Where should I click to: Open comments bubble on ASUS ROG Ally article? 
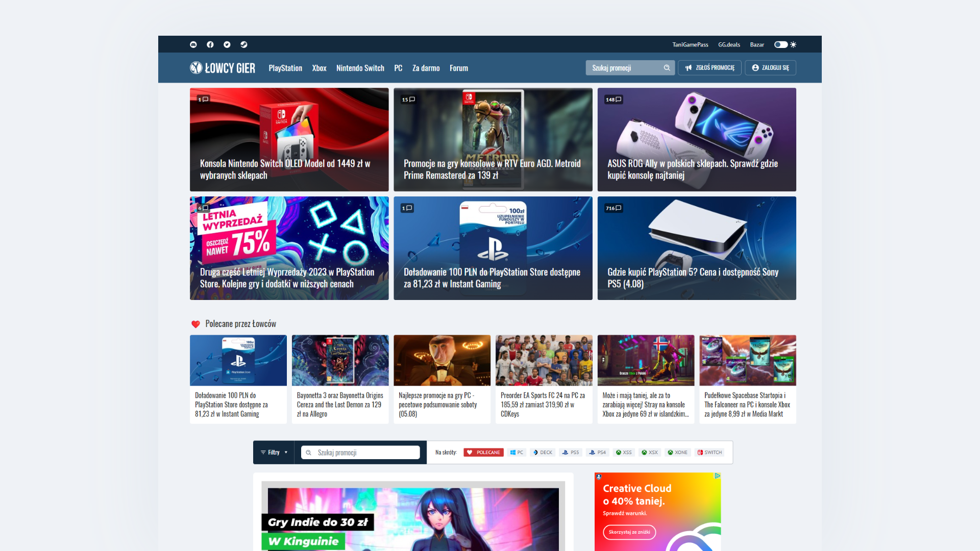pos(614,99)
